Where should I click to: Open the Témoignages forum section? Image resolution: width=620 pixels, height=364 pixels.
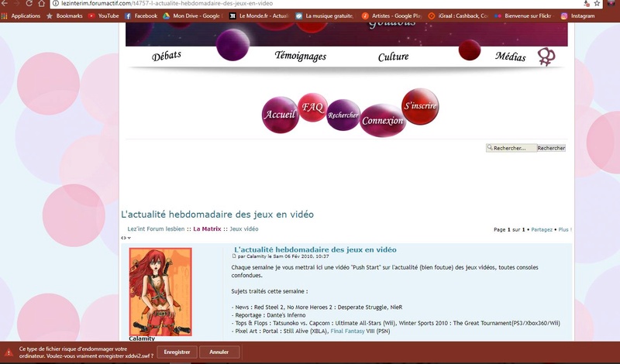pos(301,56)
